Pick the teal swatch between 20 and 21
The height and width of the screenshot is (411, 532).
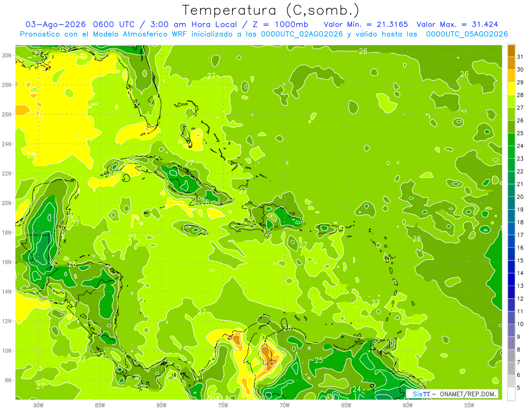(511, 190)
